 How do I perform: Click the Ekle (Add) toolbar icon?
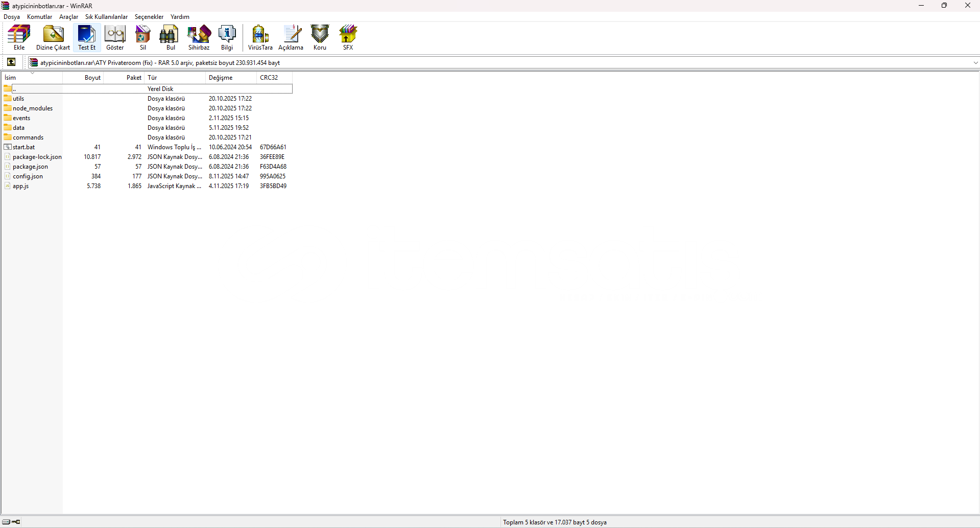(19, 37)
